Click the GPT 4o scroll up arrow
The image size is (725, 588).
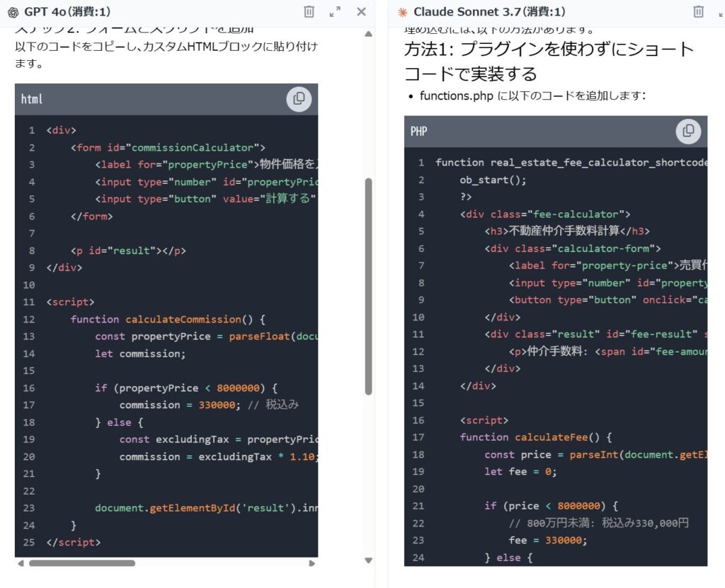click(x=368, y=34)
